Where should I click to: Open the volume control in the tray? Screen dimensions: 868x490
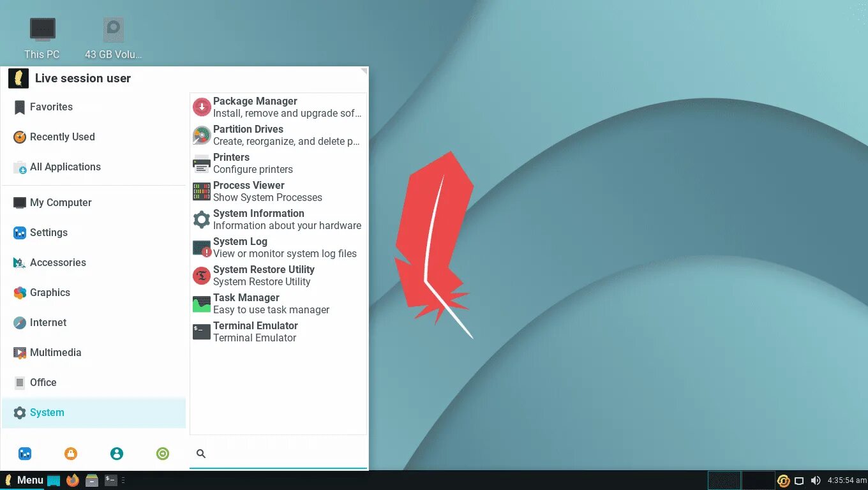(816, 480)
